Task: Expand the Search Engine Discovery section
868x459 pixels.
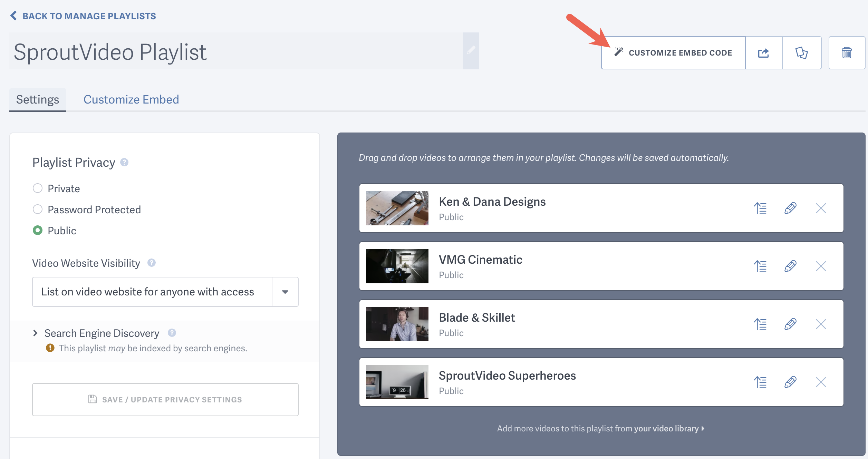Action: (x=35, y=333)
